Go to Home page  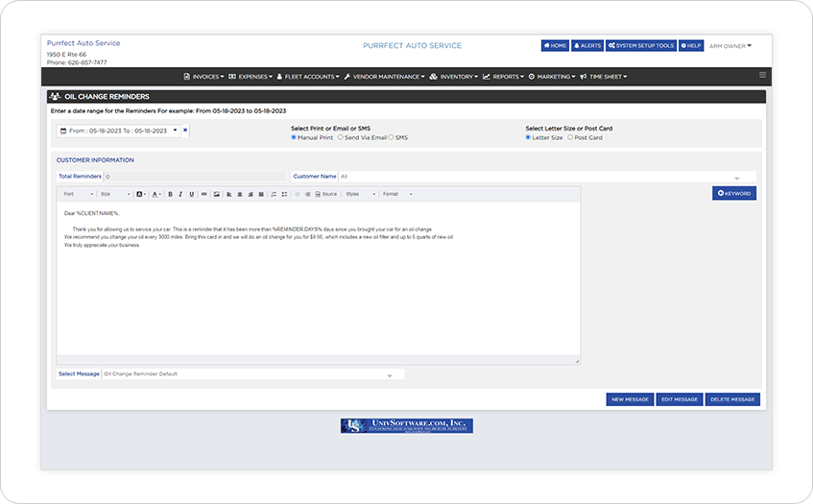(x=555, y=46)
